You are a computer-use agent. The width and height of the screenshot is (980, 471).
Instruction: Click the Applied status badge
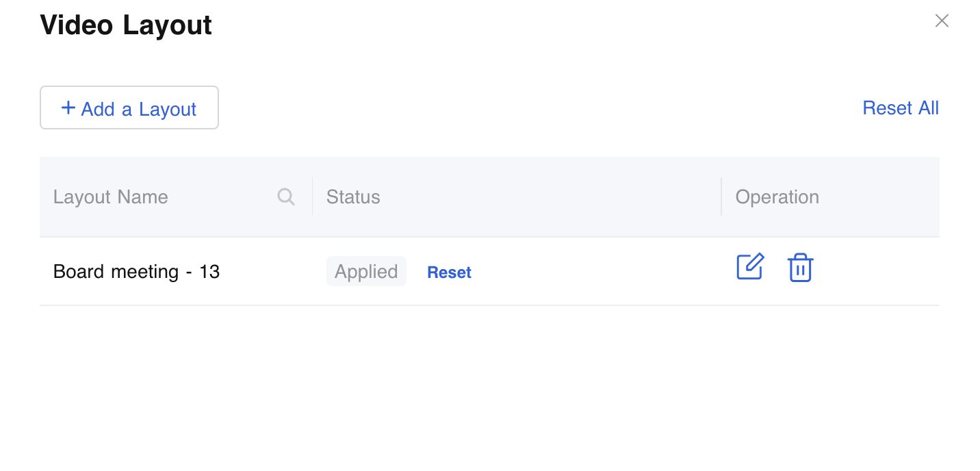(x=366, y=272)
